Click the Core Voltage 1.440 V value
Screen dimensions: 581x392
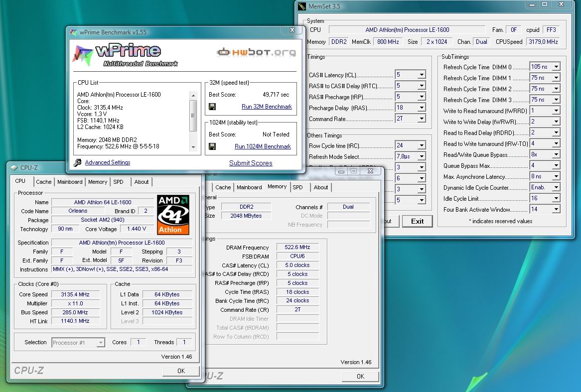click(137, 229)
